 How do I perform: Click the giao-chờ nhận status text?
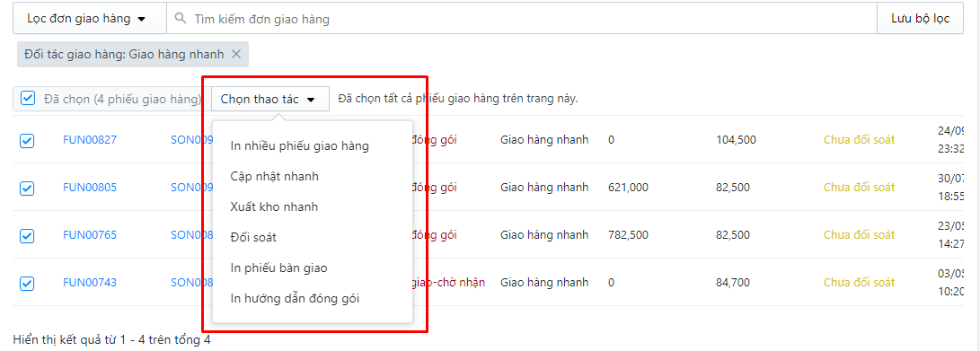click(x=449, y=282)
